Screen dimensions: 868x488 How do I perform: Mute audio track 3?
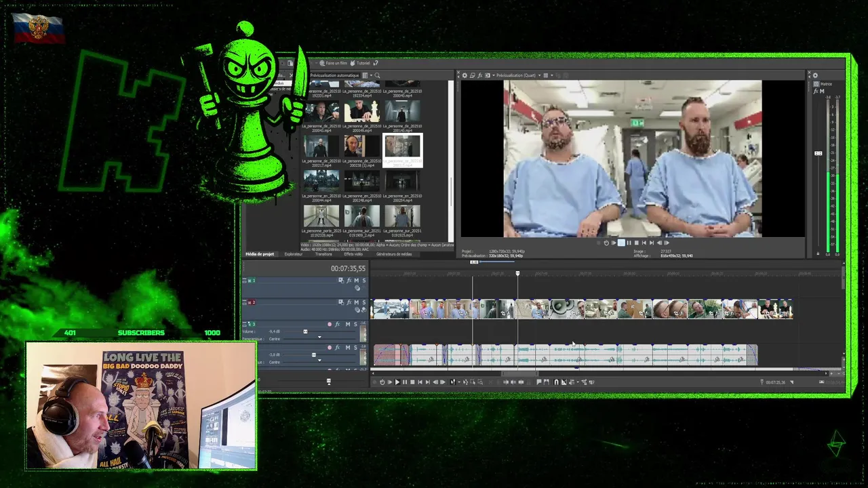pyautogui.click(x=348, y=325)
